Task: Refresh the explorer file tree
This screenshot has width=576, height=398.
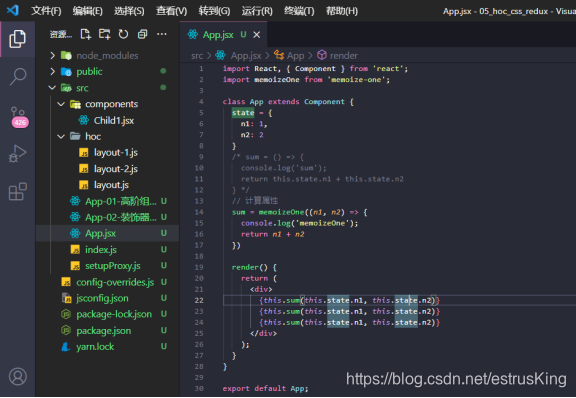Action: tap(123, 34)
